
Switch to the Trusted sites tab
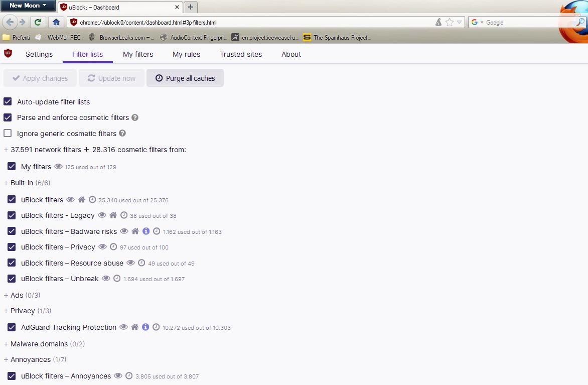(241, 54)
